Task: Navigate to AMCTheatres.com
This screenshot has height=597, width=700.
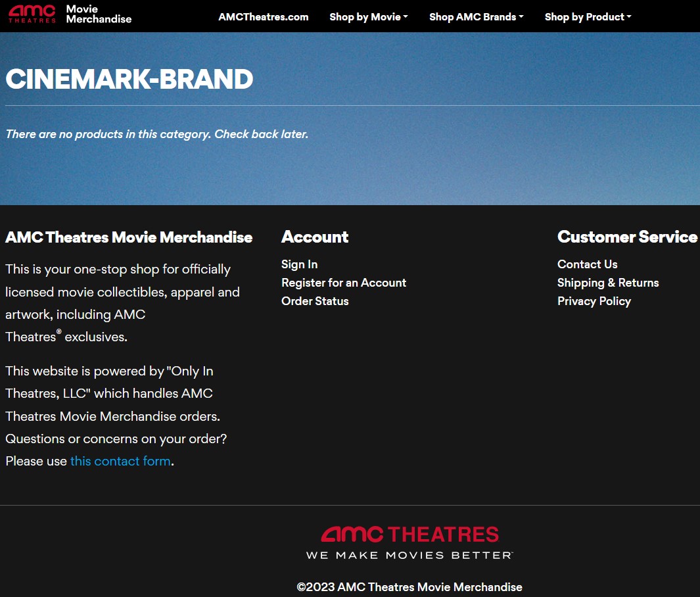Action: point(263,16)
